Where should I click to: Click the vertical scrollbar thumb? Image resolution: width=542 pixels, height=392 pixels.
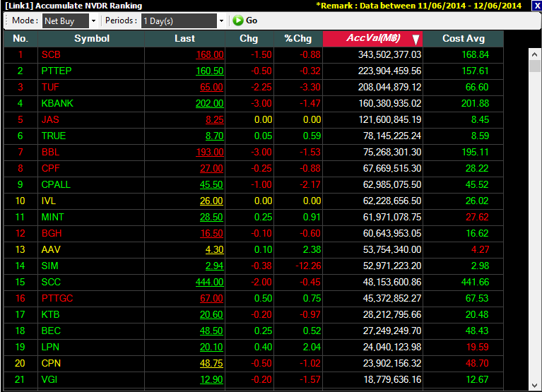[535, 66]
